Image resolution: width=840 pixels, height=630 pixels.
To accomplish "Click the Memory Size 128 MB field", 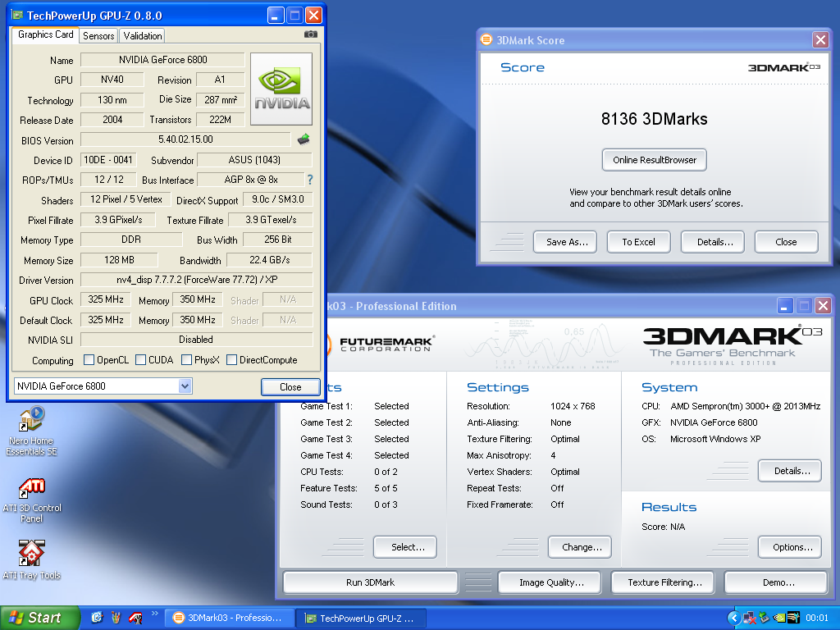I will click(x=119, y=260).
